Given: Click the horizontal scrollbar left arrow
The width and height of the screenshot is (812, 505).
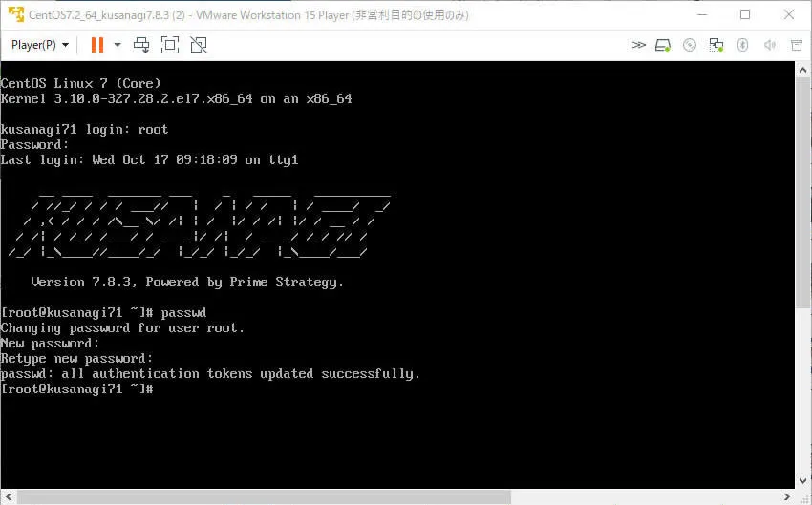Looking at the screenshot, I should click(x=9, y=496).
